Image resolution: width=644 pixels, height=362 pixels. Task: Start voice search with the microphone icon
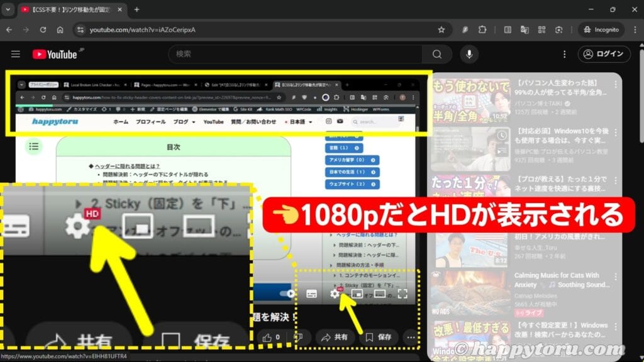(469, 54)
